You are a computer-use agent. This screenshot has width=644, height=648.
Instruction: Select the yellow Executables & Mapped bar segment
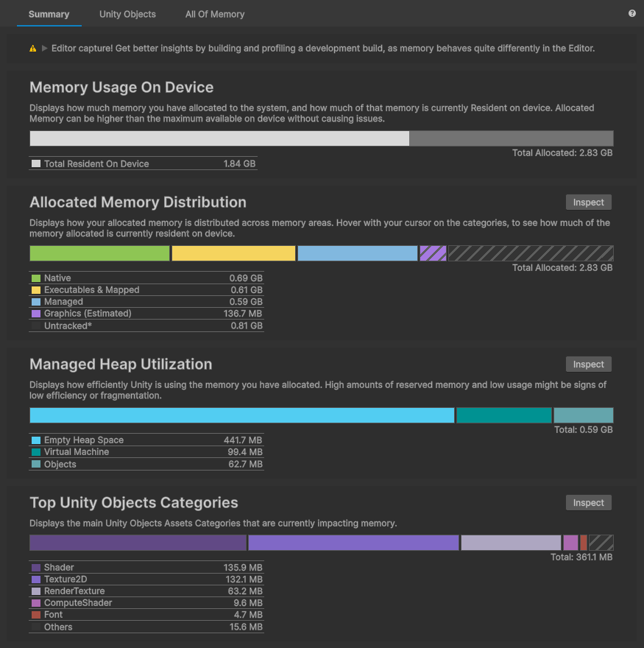[x=233, y=253]
